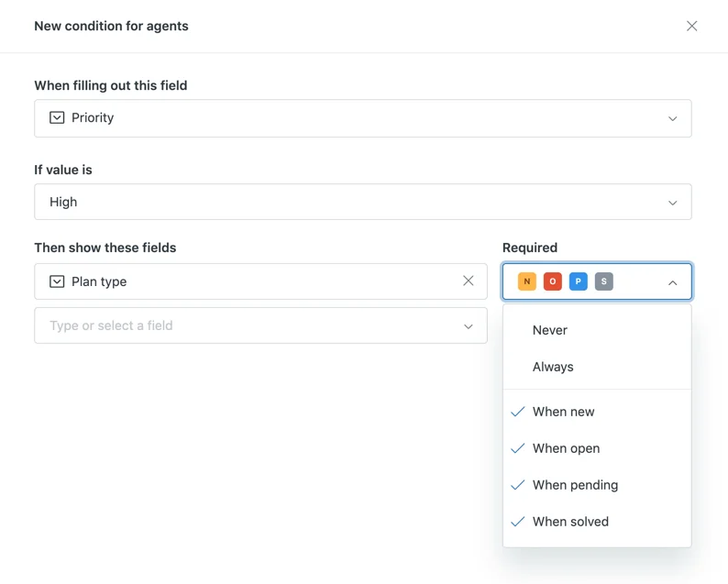Collapse the Required dropdown chevron
Image resolution: width=728 pixels, height=584 pixels.
[672, 282]
